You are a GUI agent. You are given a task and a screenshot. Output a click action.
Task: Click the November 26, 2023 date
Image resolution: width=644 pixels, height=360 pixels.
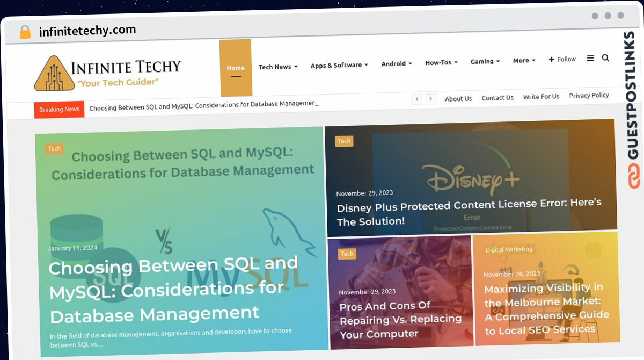coord(511,274)
